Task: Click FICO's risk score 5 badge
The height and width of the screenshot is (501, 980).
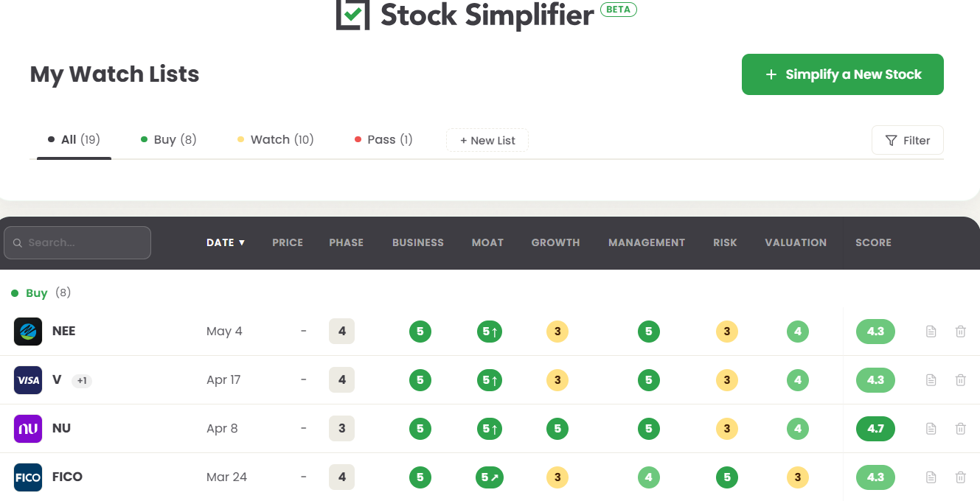Action: 727,477
